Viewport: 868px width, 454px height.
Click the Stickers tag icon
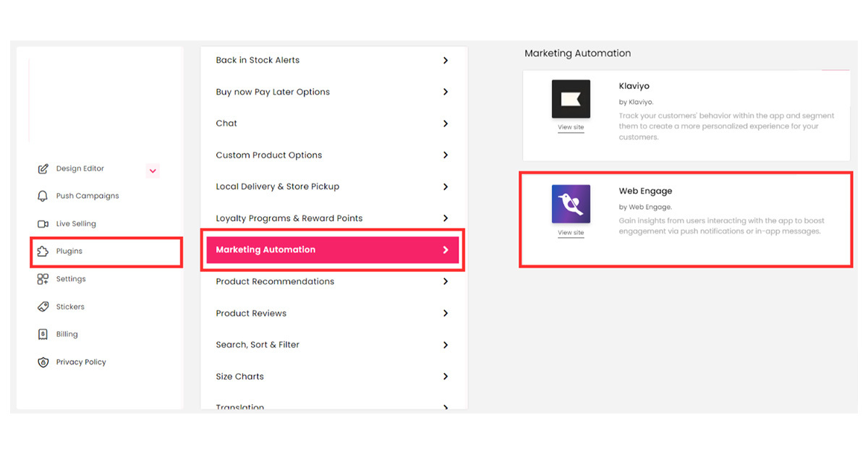coord(43,307)
